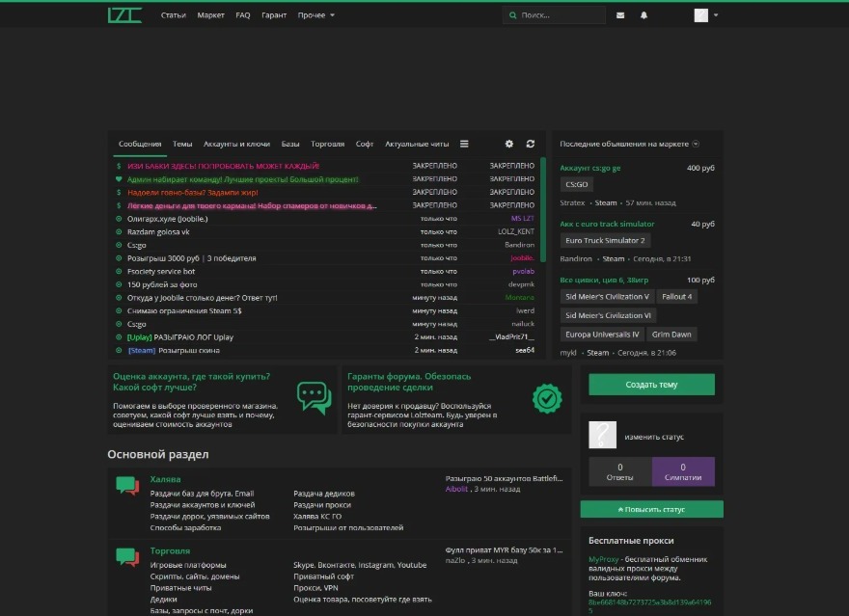Open the notifications bell icon
This screenshot has width=849, height=616.
[644, 15]
